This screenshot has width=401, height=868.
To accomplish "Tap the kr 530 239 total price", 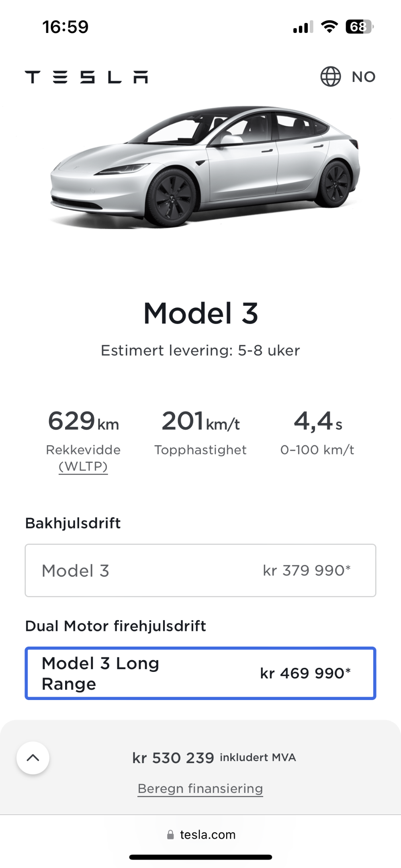I will pyautogui.click(x=173, y=758).
